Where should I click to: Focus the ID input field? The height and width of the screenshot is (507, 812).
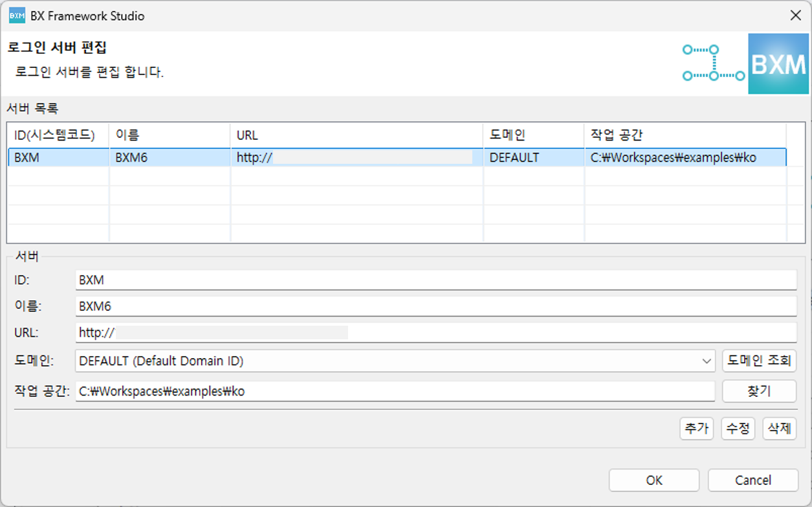435,280
